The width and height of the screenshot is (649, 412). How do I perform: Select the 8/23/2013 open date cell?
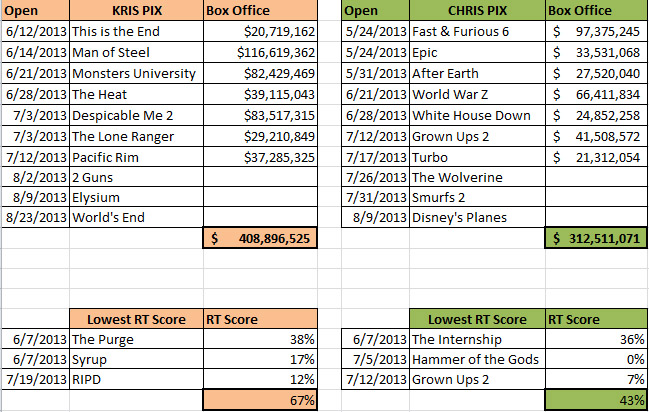tap(36, 217)
